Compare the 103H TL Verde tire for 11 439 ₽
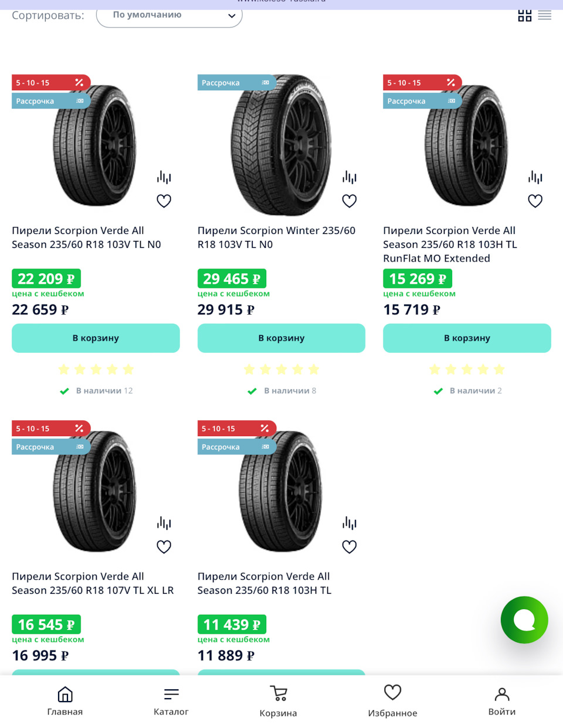Image resolution: width=563 pixels, height=728 pixels. [350, 522]
